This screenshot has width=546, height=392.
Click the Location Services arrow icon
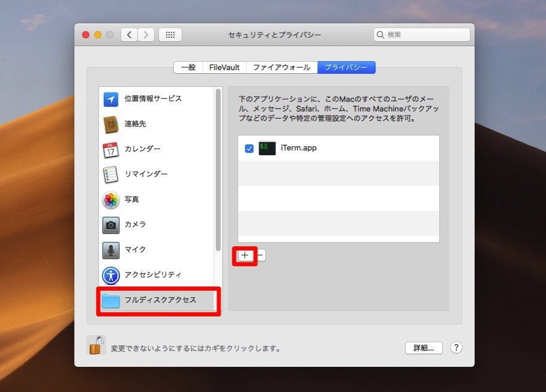[111, 99]
